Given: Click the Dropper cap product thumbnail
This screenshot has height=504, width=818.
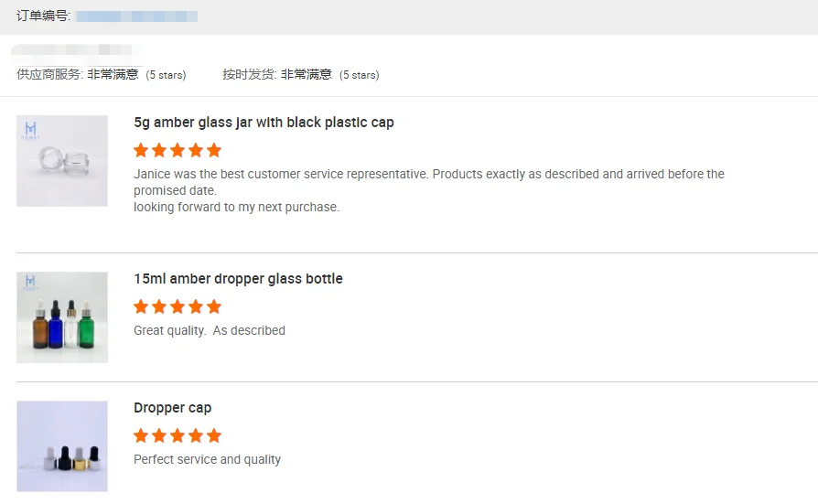Looking at the screenshot, I should pyautogui.click(x=62, y=446).
